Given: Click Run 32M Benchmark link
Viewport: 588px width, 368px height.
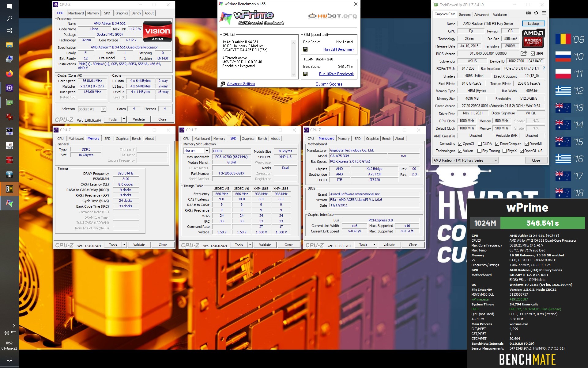Looking at the screenshot, I should pos(339,49).
